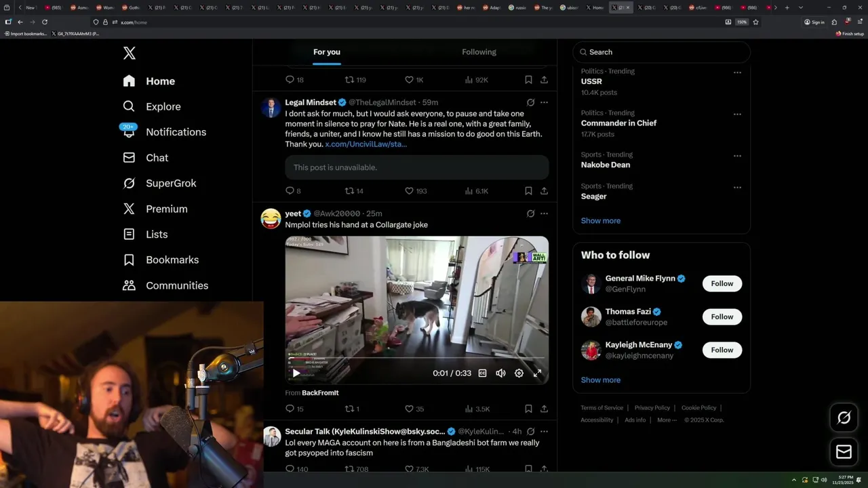Open SuperGrok from the sidebar
The height and width of the screenshot is (488, 868).
(159, 183)
